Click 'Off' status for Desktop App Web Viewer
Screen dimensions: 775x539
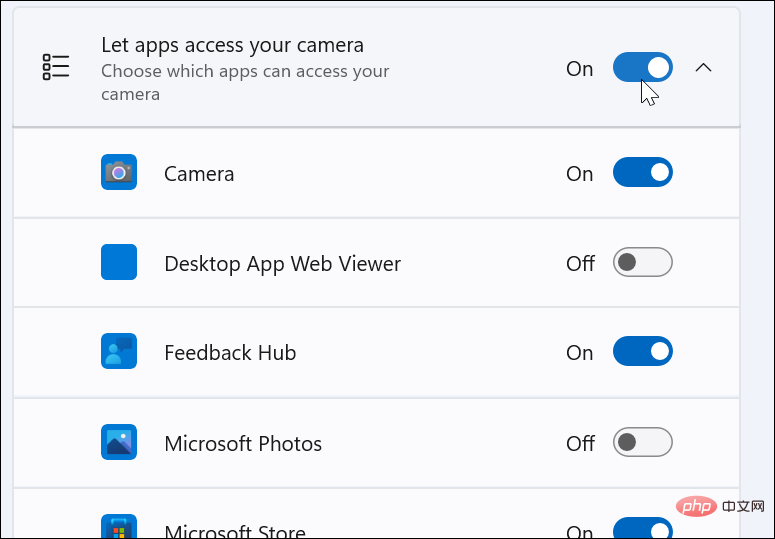[x=580, y=264]
